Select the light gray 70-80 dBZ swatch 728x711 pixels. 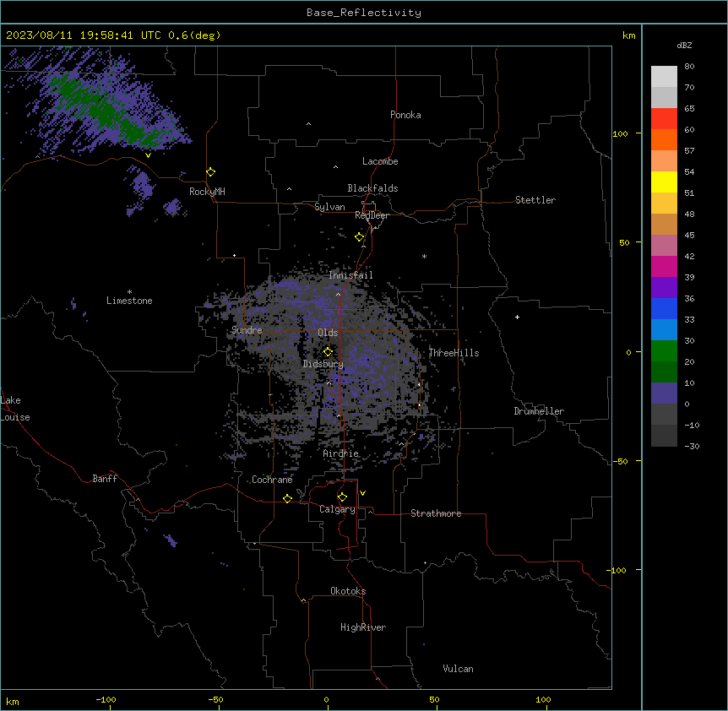664,77
